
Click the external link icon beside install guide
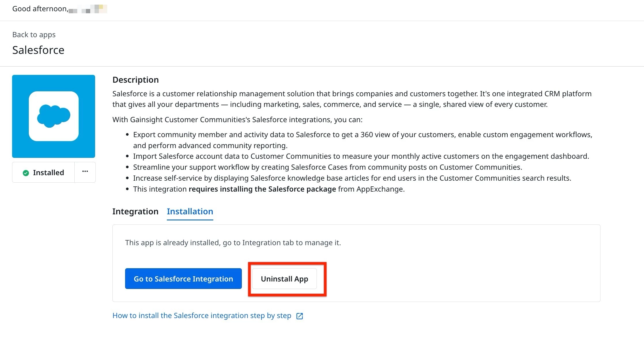(300, 316)
